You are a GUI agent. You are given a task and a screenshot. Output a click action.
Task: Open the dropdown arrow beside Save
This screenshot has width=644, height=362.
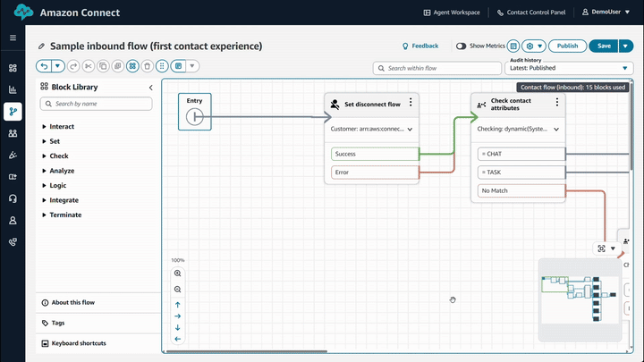(x=625, y=46)
